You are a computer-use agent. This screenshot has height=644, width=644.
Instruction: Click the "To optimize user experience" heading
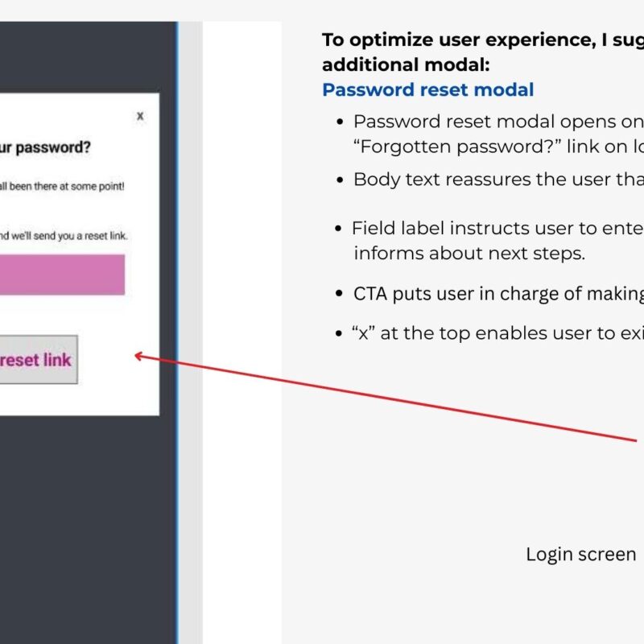click(482, 39)
